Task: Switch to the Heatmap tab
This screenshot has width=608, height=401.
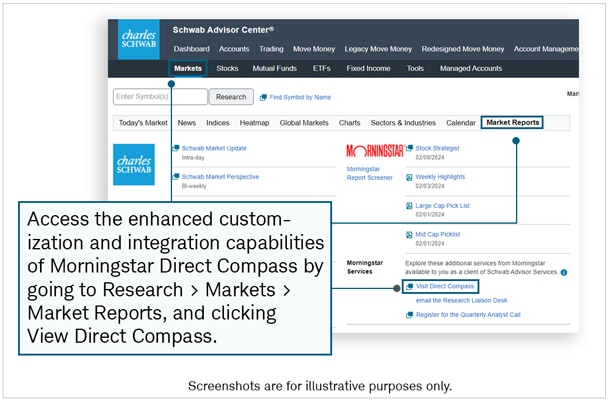Action: (254, 123)
